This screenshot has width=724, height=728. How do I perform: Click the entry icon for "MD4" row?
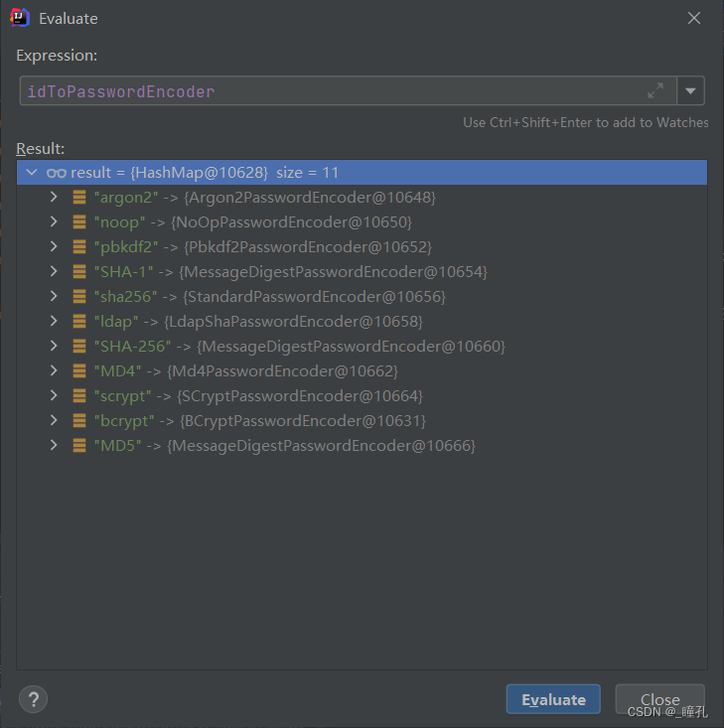pos(79,371)
